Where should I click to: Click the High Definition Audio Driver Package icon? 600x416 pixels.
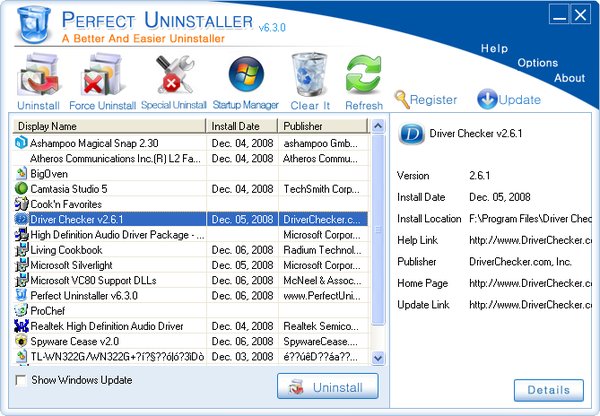(21, 235)
